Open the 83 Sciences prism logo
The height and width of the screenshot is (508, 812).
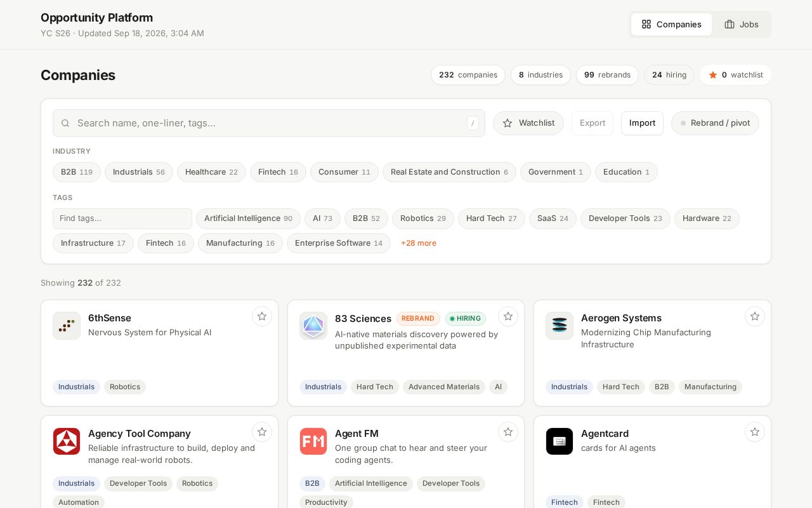point(313,326)
